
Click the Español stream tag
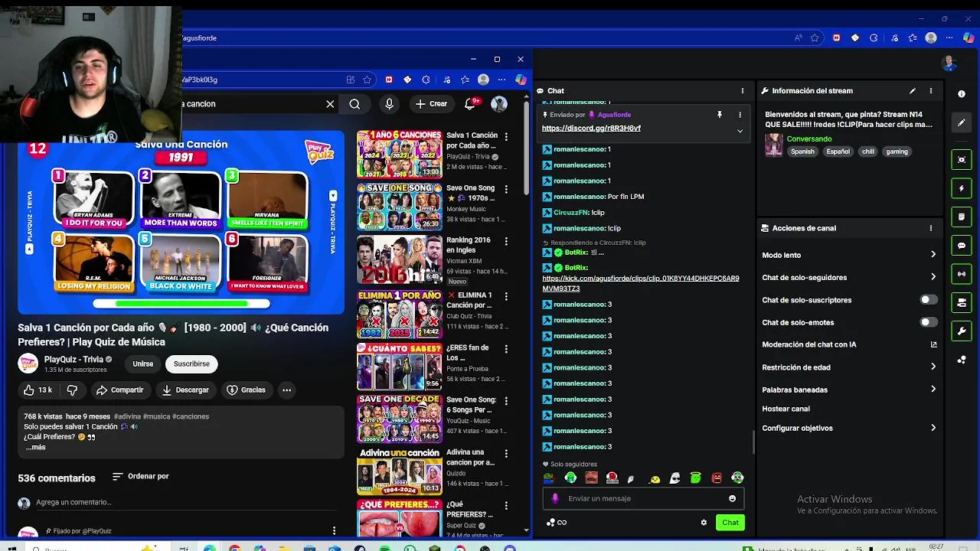(x=838, y=152)
